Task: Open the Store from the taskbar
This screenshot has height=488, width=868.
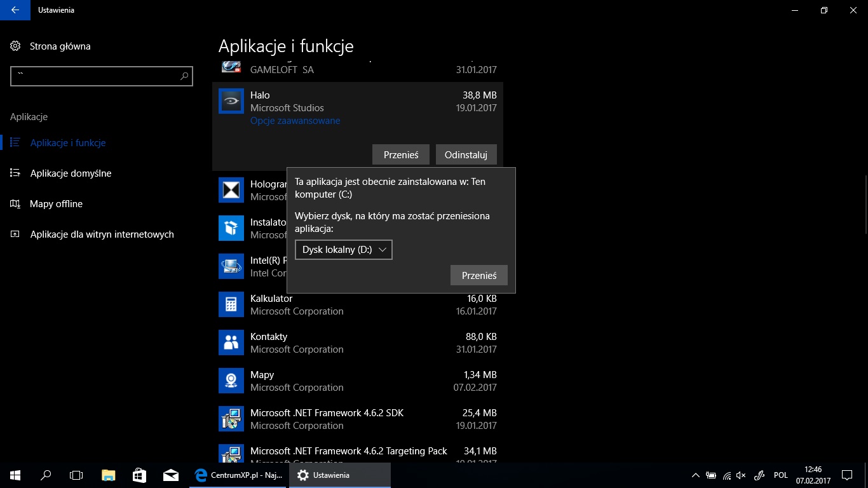Action: click(140, 475)
